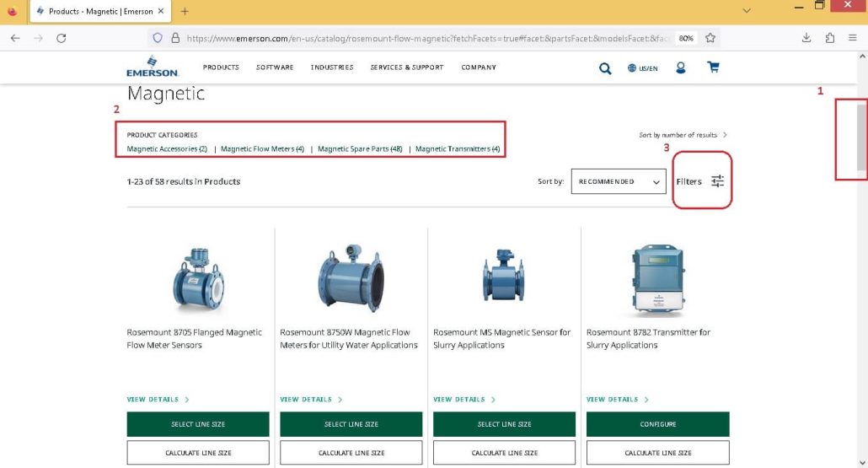Click the shopping cart icon

[x=713, y=67]
